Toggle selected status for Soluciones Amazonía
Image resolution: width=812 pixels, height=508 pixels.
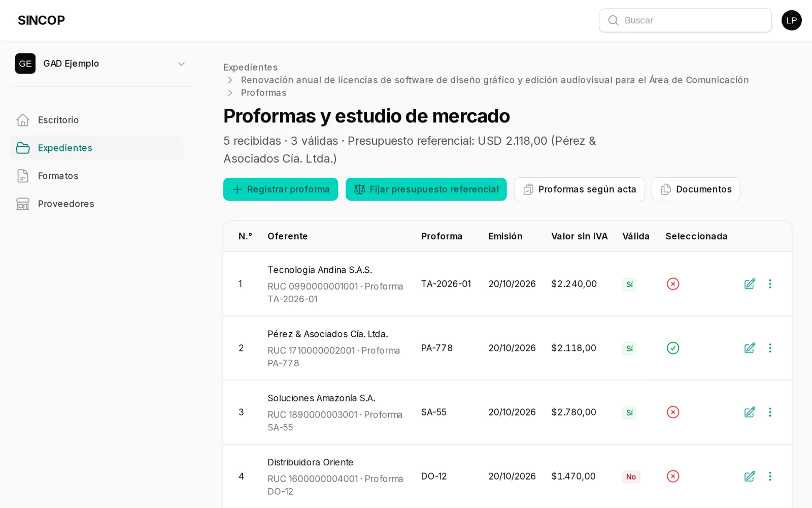point(673,412)
